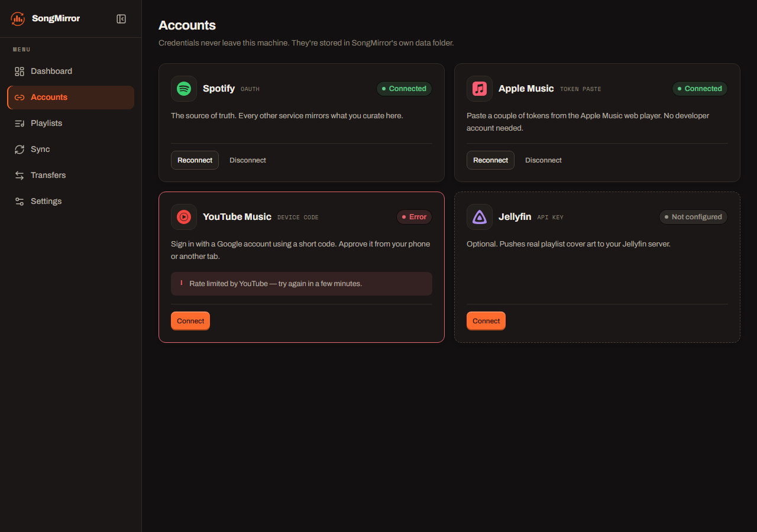Click the Accounts link icon in sidebar
The width and height of the screenshot is (757, 532).
20,97
